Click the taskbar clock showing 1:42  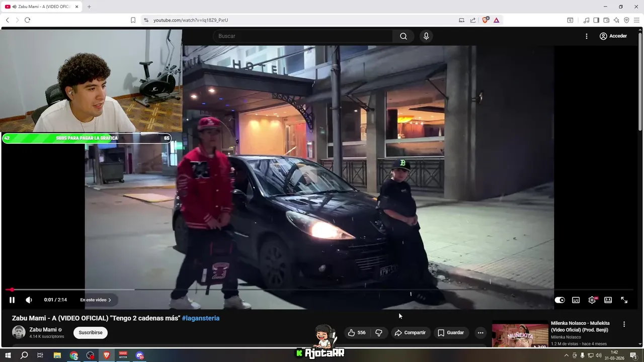614,355
